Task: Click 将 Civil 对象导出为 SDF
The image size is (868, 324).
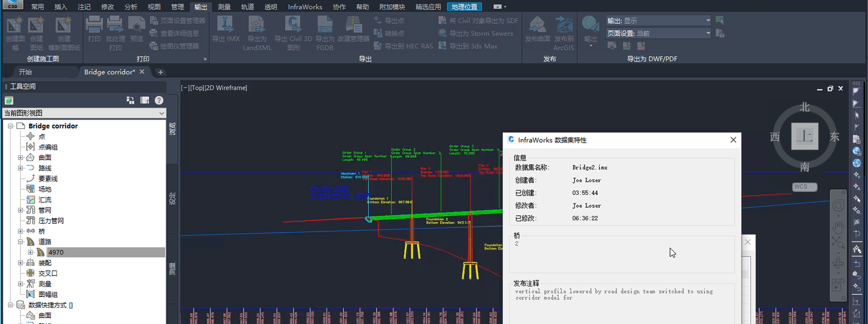Action: click(478, 20)
